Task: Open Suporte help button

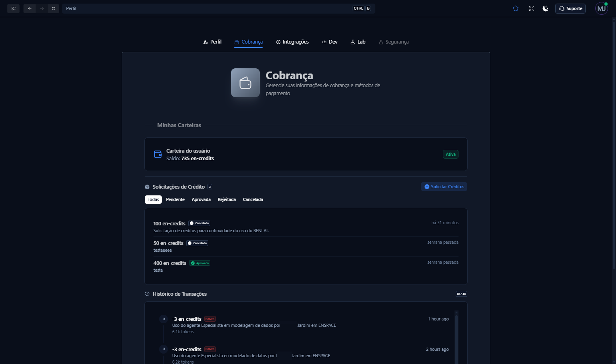Action: coord(570,8)
